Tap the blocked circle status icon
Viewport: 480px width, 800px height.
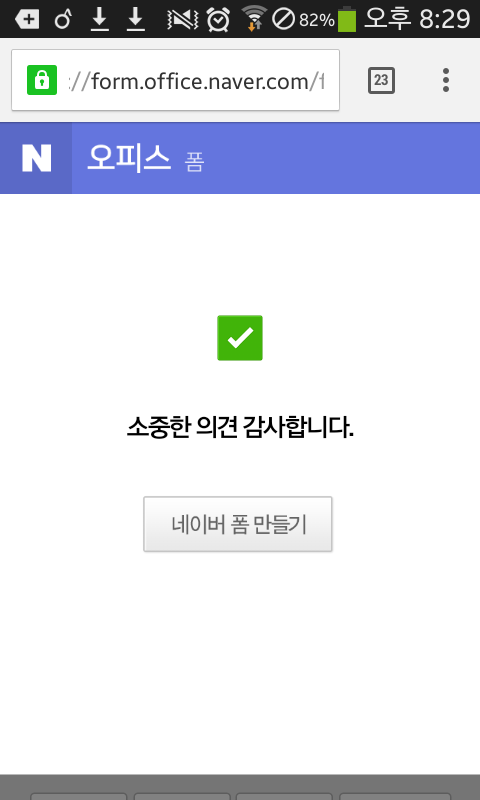[x=283, y=20]
